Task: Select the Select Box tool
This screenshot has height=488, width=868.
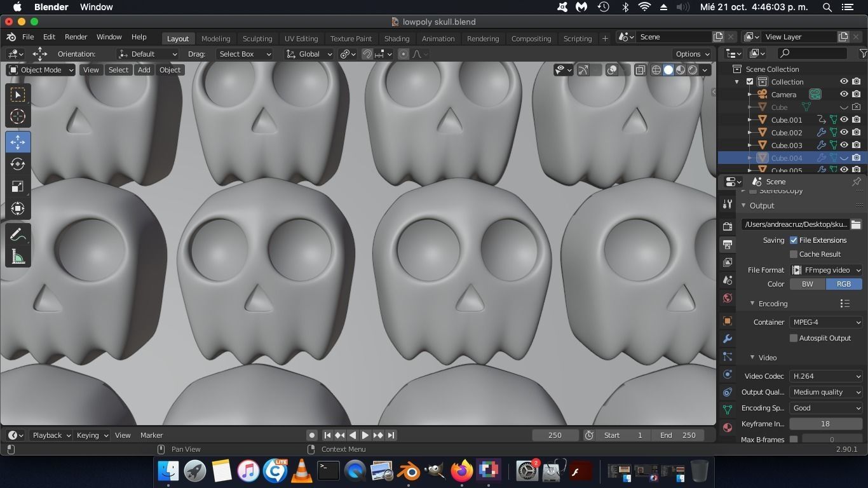Action: point(18,95)
